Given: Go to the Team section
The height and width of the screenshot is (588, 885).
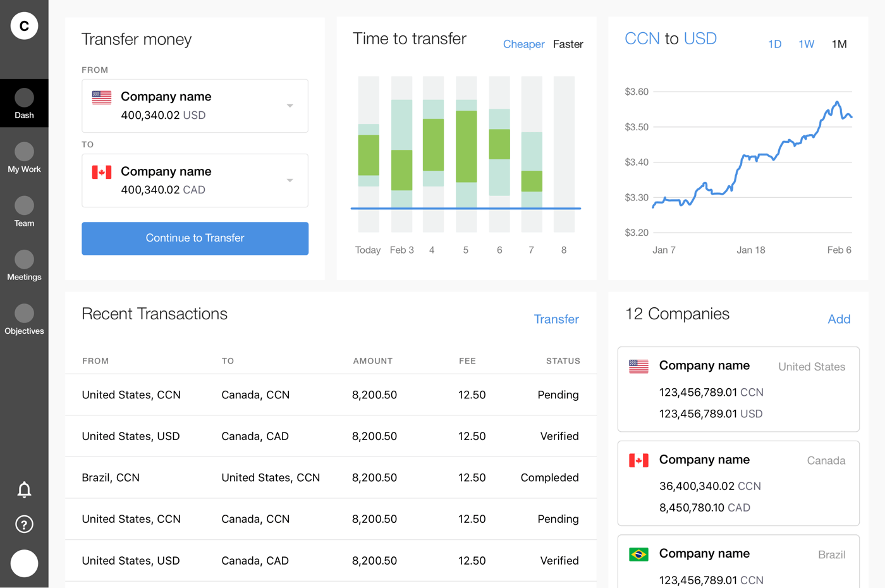Looking at the screenshot, I should pos(24,211).
